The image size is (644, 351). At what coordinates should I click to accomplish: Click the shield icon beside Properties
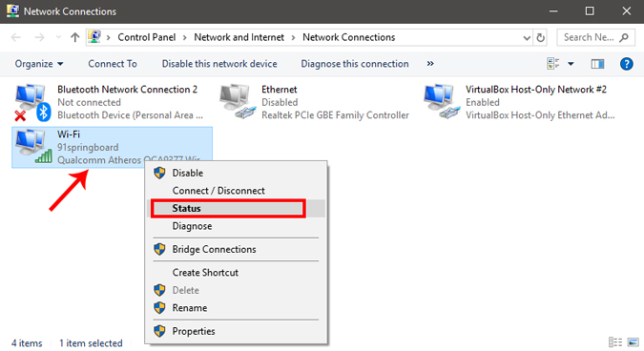pos(159,331)
